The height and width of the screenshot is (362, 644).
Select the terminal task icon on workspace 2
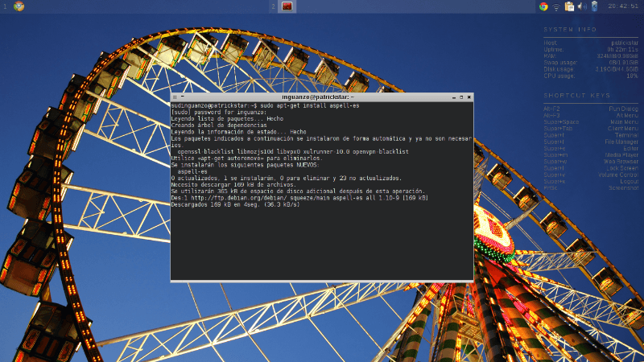(287, 6)
